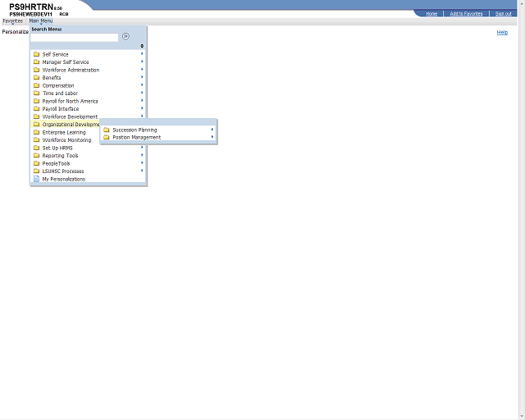Image resolution: width=525 pixels, height=420 pixels.
Task: Click the Payroll for North America folder icon
Action: 36,101
